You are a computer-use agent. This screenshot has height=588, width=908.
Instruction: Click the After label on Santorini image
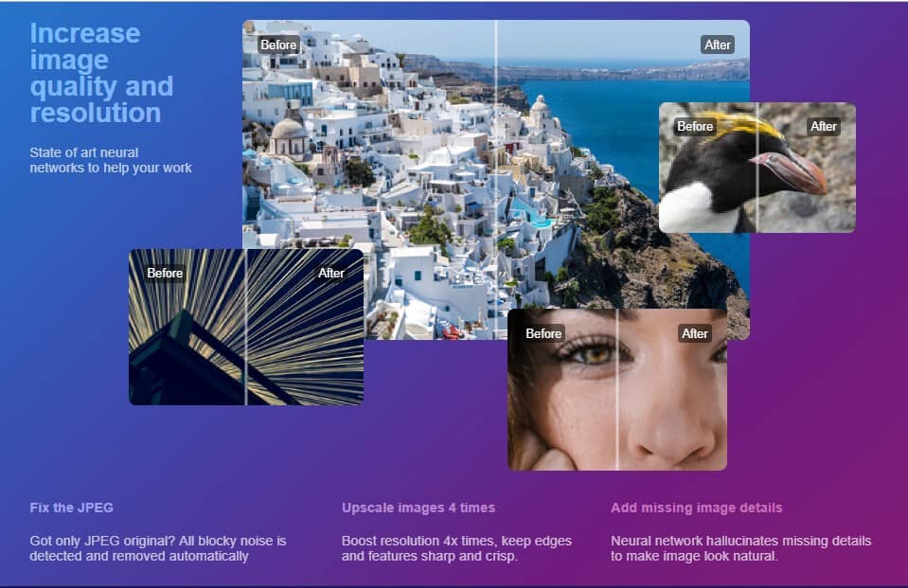click(x=718, y=45)
